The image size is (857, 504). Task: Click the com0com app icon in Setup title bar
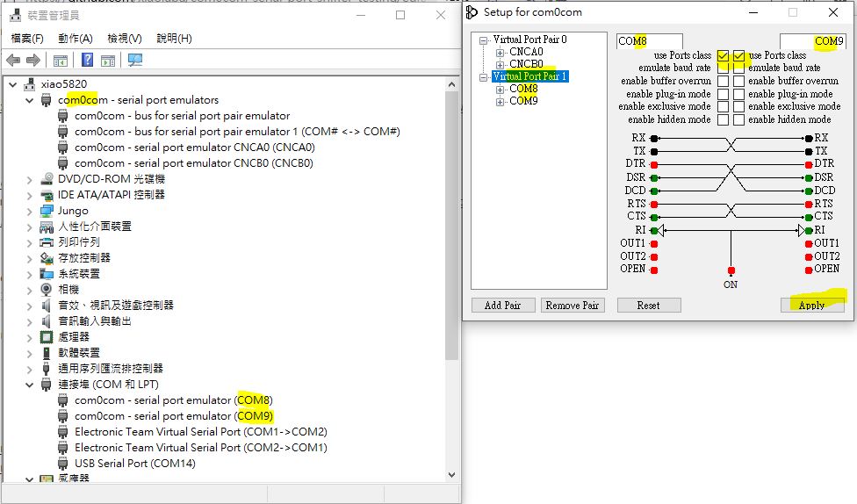click(x=472, y=12)
